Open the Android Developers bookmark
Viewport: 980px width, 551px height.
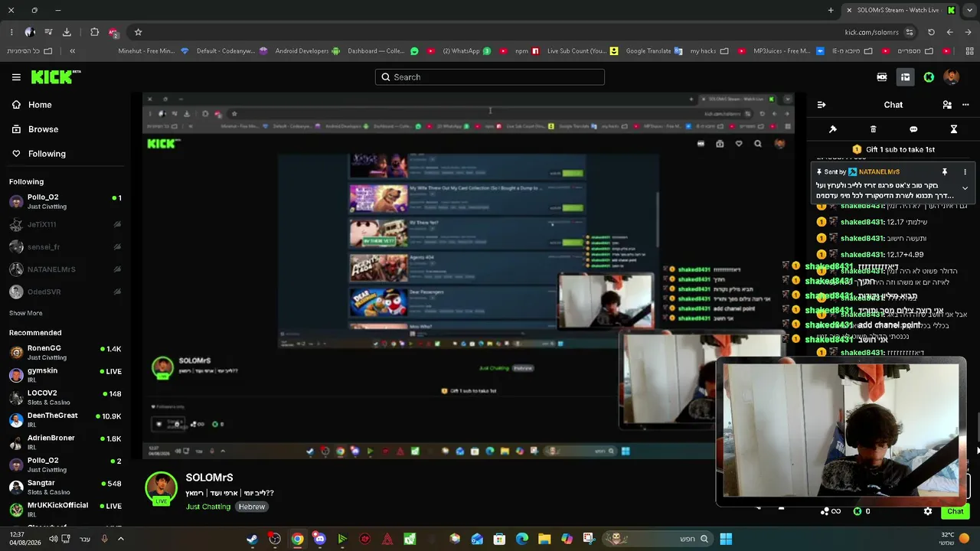pos(307,51)
